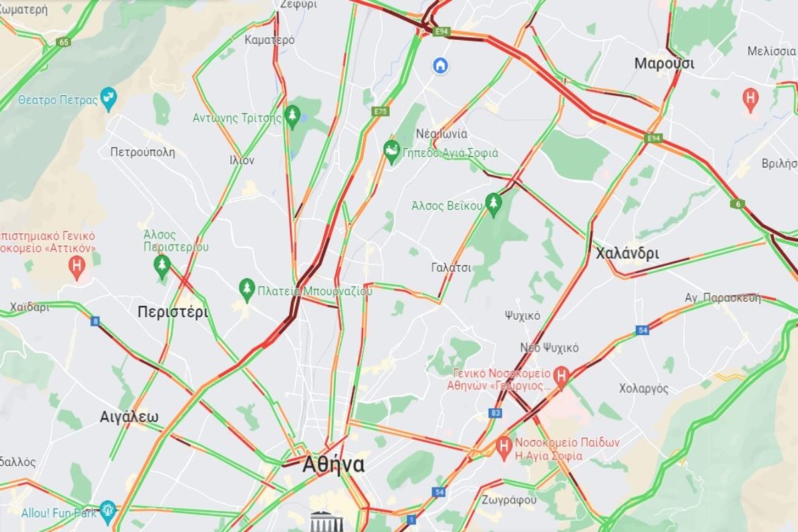Viewport: 798px width, 532px height.
Task: Select the Μαρούσι place label
Action: click(x=664, y=64)
